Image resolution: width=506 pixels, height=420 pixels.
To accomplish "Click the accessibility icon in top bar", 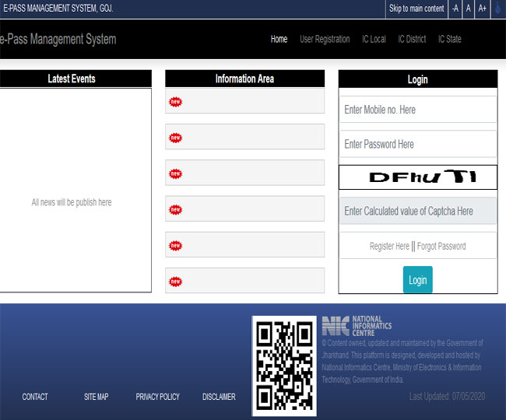I will coord(497,9).
